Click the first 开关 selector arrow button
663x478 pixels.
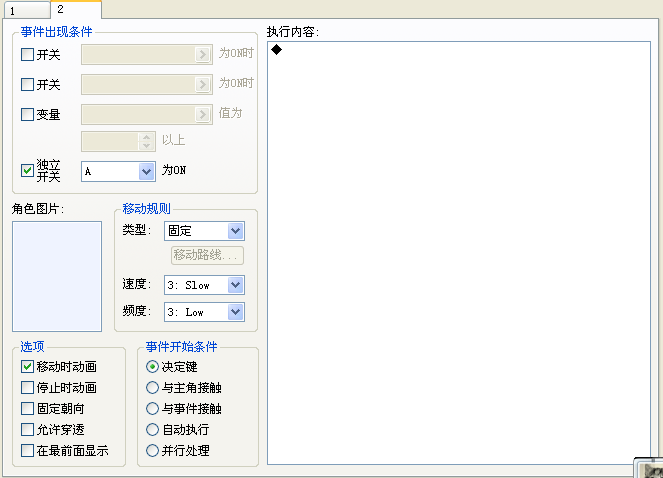tap(203, 55)
